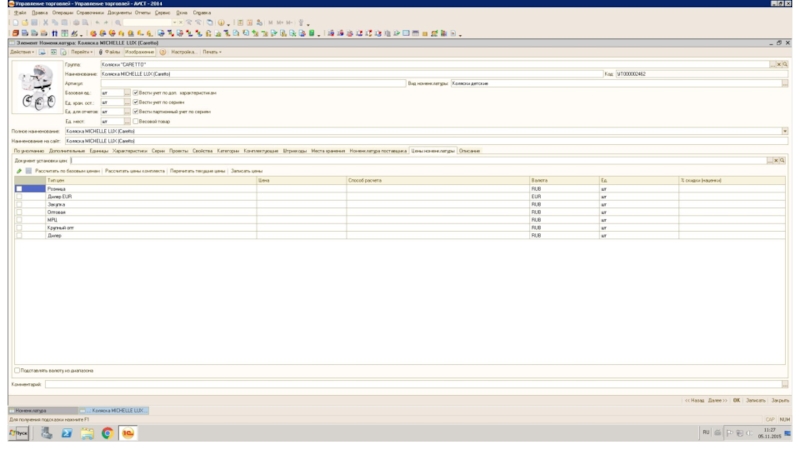Click the OK button at bottom right
The height and width of the screenshot is (450, 800).
(x=736, y=399)
